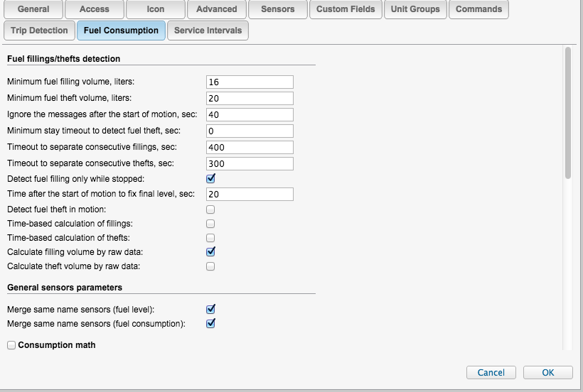Uncheck calculate filling volume by raw data

(x=210, y=251)
